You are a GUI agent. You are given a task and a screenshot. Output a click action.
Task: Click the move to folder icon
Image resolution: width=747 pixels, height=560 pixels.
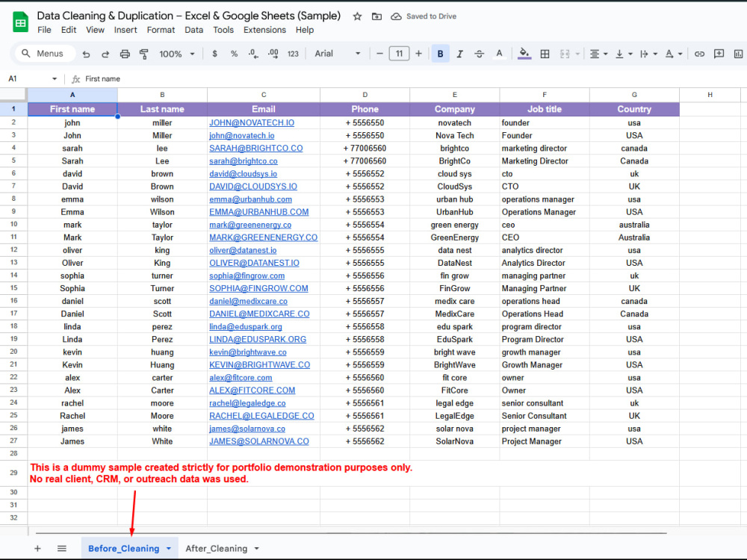pos(376,16)
